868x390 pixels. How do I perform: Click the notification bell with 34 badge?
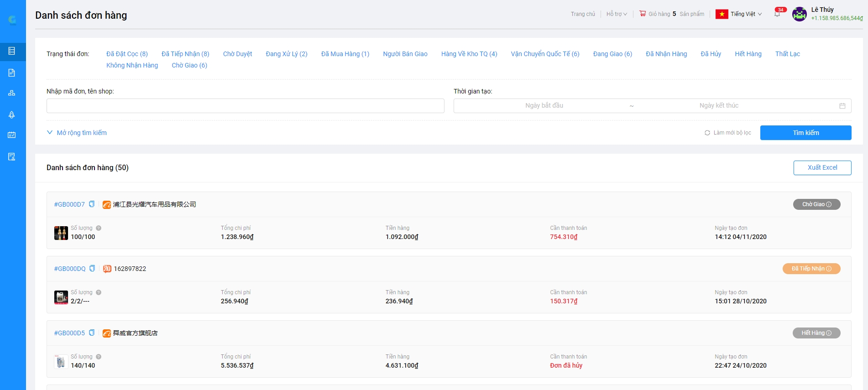pyautogui.click(x=777, y=14)
